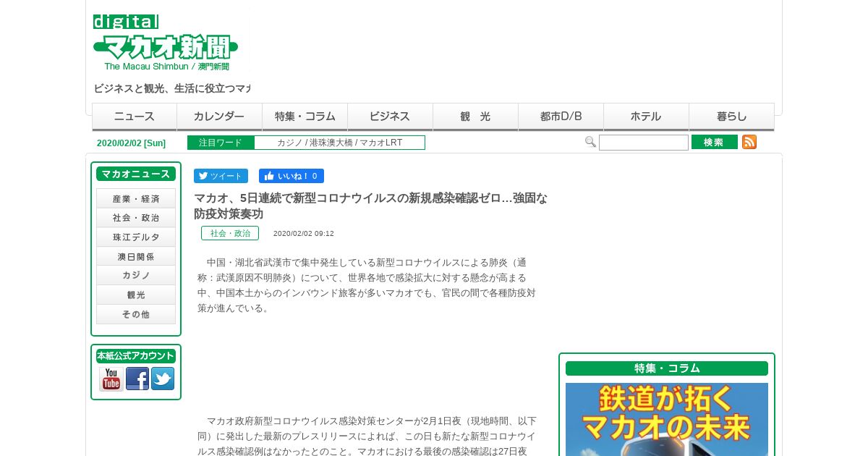Open the YouTube official account icon
This screenshot has width=868, height=456.
(x=111, y=379)
